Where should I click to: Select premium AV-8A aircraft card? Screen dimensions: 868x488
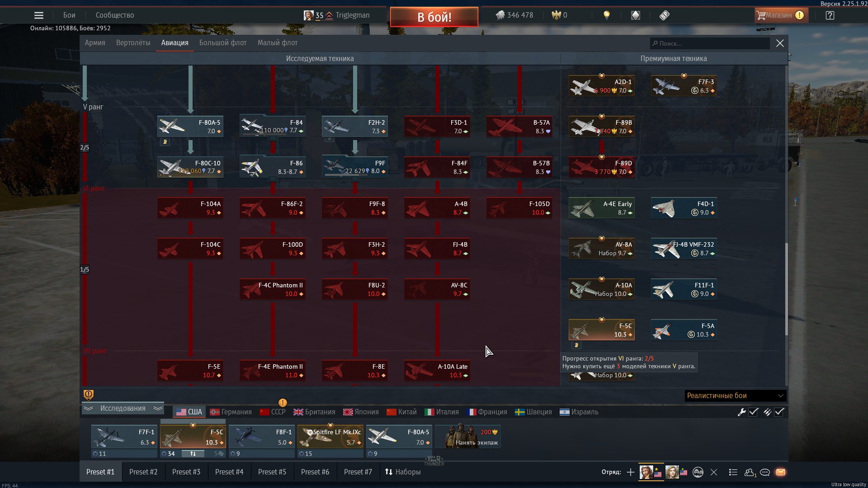pyautogui.click(x=602, y=249)
